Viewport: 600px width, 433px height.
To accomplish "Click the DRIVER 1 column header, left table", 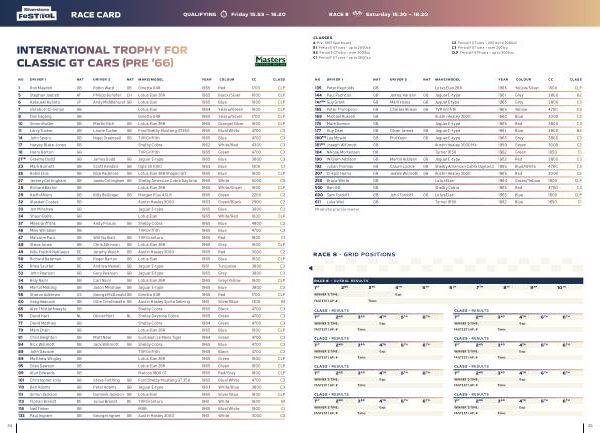I will tap(38, 80).
